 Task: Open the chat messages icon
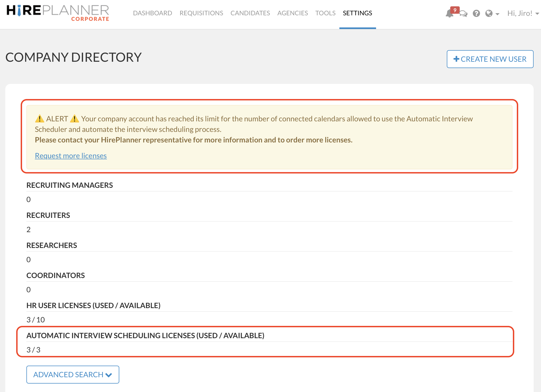tap(463, 14)
